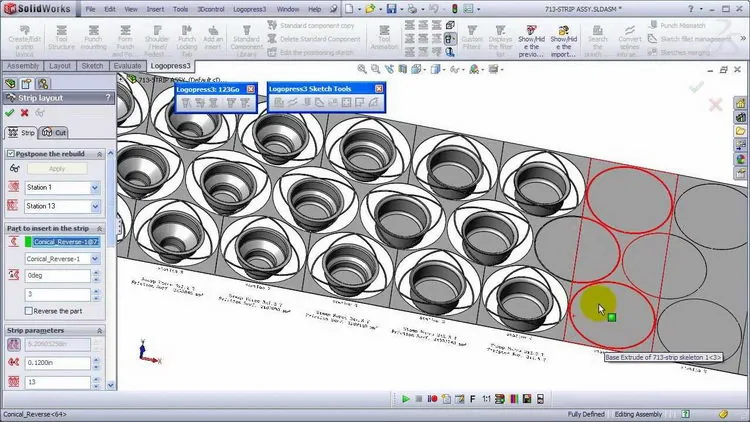
Task: Click the green Play macro button
Action: pyautogui.click(x=406, y=399)
